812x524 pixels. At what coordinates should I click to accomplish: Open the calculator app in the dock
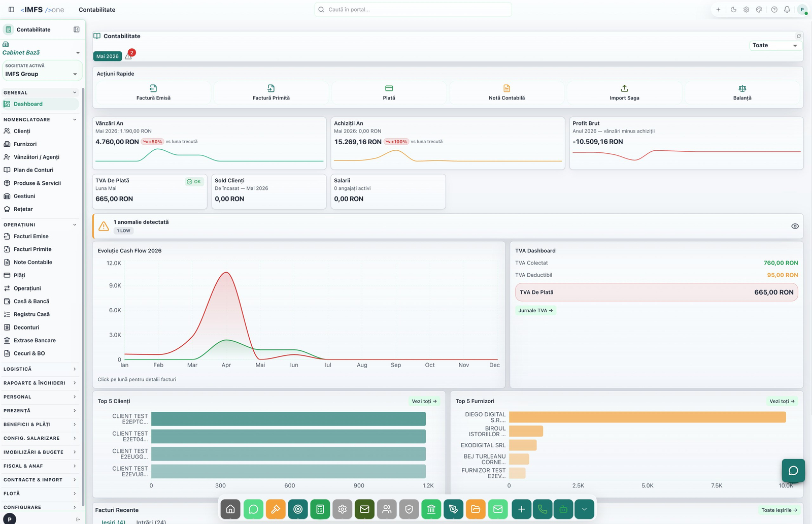320,509
